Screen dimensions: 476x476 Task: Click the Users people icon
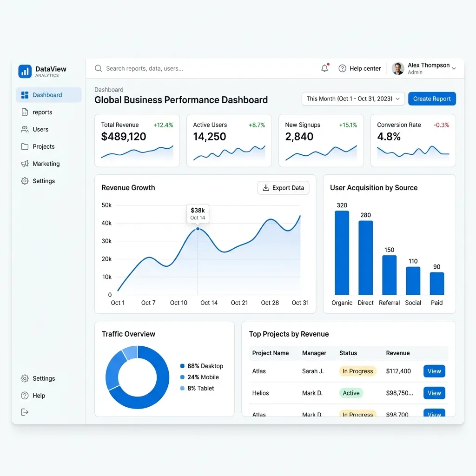click(x=25, y=129)
